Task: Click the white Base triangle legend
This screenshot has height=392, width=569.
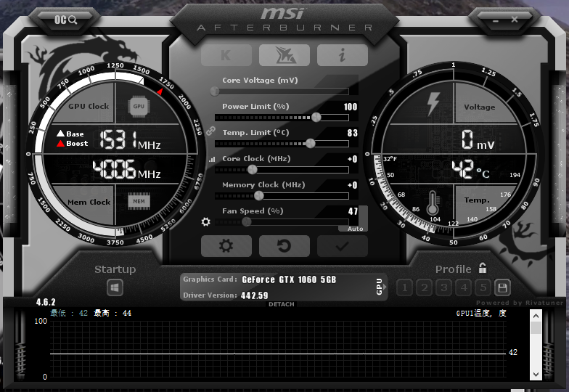Action: coord(61,134)
